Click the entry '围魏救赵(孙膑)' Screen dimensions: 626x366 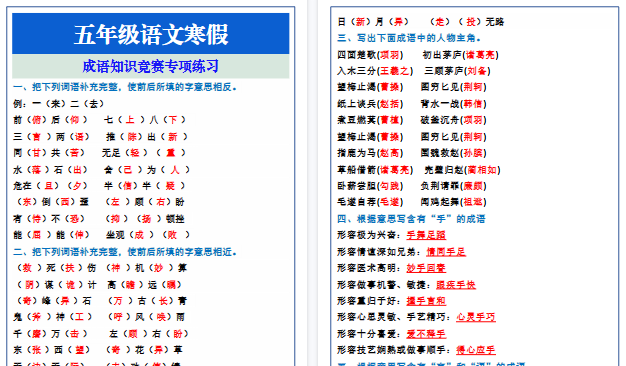(x=454, y=153)
